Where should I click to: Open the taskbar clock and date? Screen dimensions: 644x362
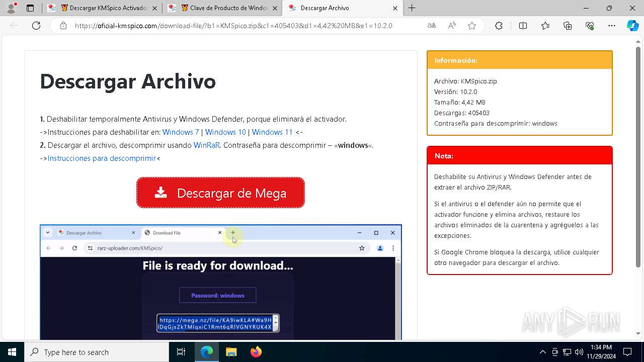[x=601, y=352]
